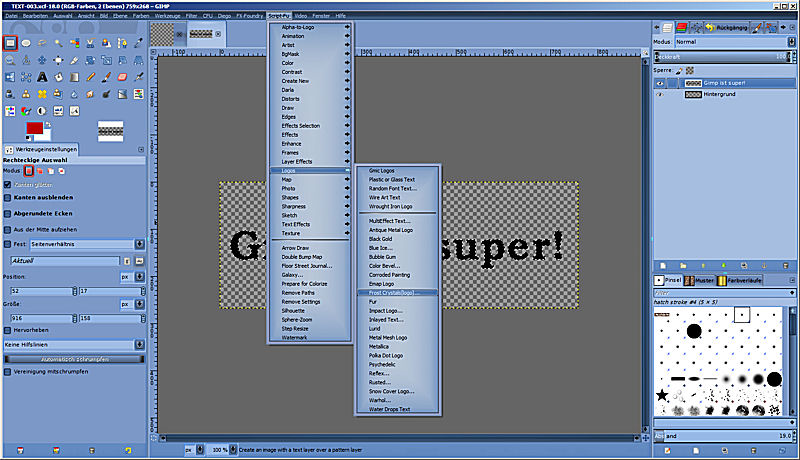Open the Layers dock tab
The height and width of the screenshot is (460, 800).
point(667,28)
